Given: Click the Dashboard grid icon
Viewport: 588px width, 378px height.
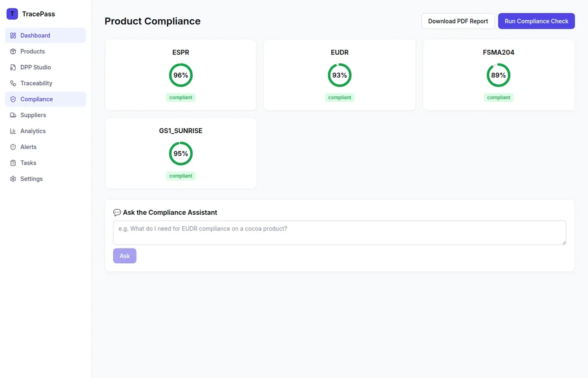Looking at the screenshot, I should [x=13, y=36].
